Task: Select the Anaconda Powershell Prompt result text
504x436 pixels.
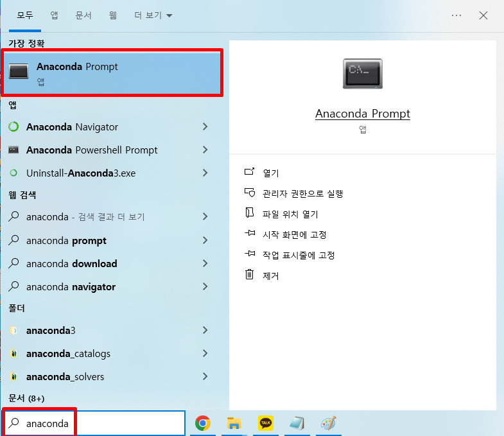Action: [x=92, y=150]
